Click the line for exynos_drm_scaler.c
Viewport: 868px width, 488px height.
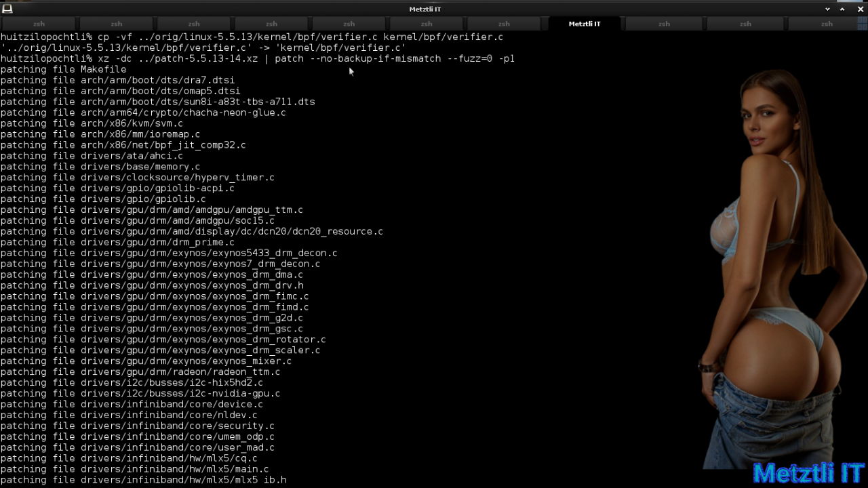pos(160,351)
